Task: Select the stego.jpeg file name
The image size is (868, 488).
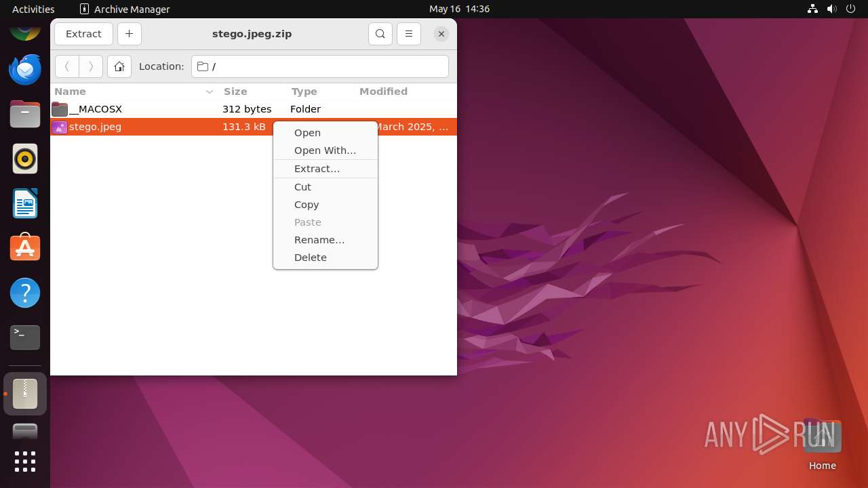Action: 95,127
